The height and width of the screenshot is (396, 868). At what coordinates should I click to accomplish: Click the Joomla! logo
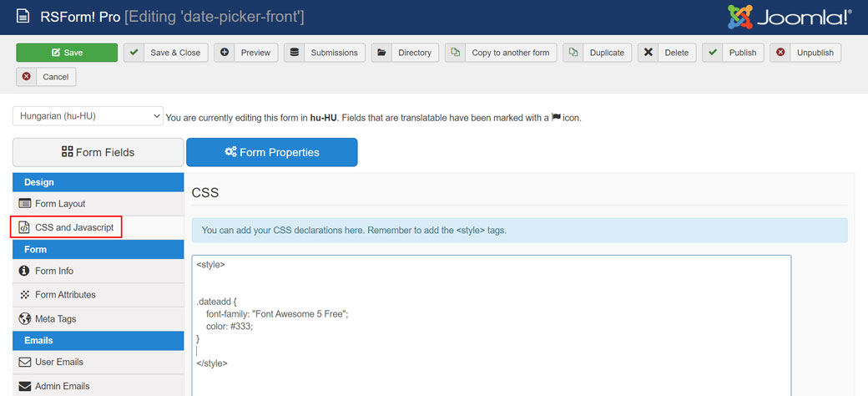pyautogui.click(x=790, y=18)
